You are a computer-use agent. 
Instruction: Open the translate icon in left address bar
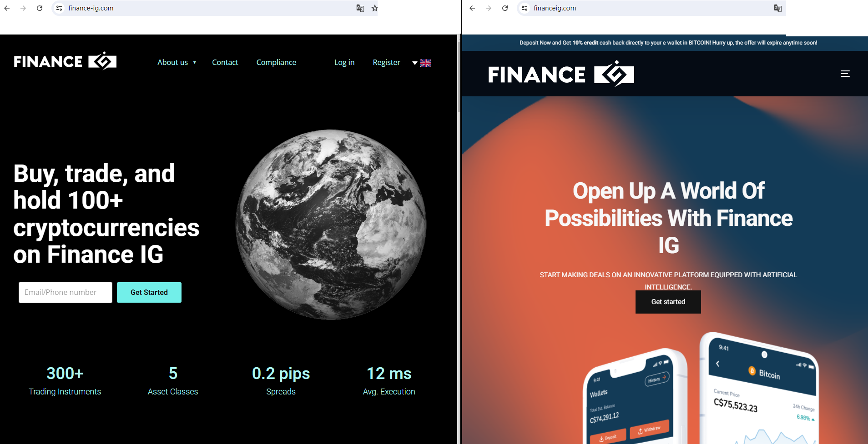(x=360, y=8)
